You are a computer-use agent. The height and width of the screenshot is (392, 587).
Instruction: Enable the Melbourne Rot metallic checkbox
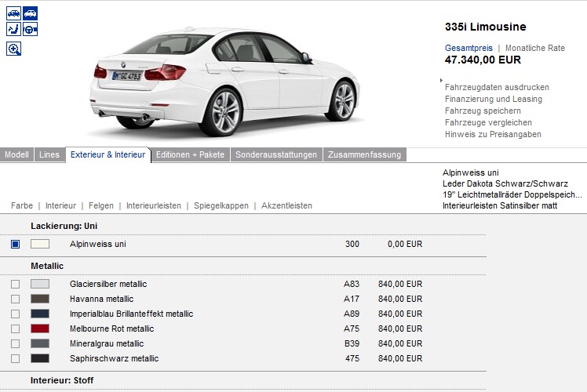[x=15, y=328]
